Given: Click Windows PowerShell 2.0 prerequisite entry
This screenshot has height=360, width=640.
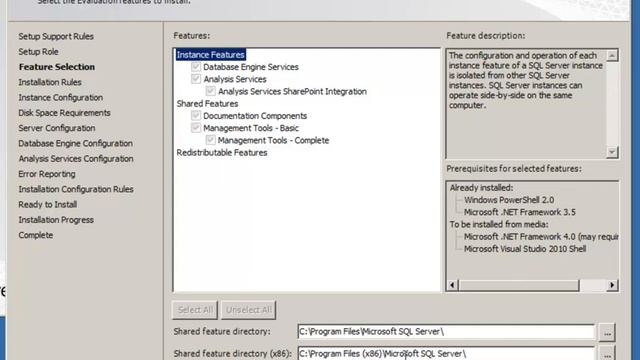Looking at the screenshot, I should 509,200.
